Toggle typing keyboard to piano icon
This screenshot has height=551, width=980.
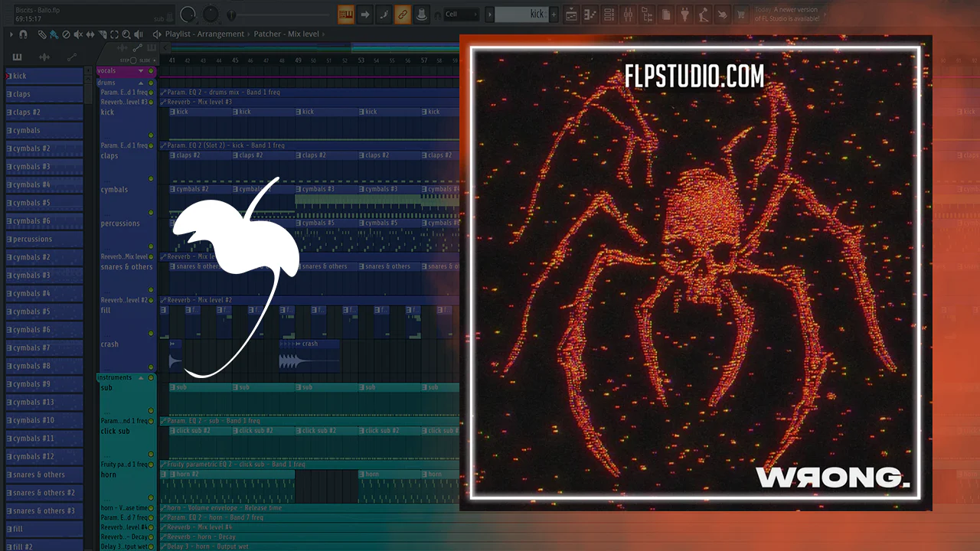point(346,15)
